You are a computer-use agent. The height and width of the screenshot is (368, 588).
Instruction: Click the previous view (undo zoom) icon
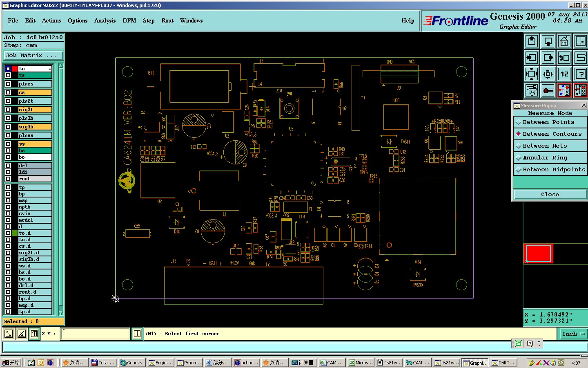tap(564, 58)
